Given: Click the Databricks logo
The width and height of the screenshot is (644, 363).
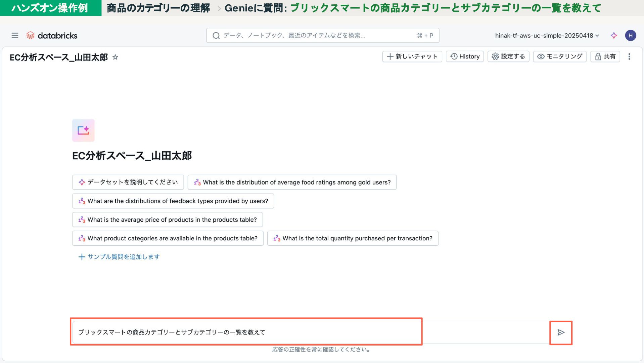Looking at the screenshot, I should [x=52, y=35].
